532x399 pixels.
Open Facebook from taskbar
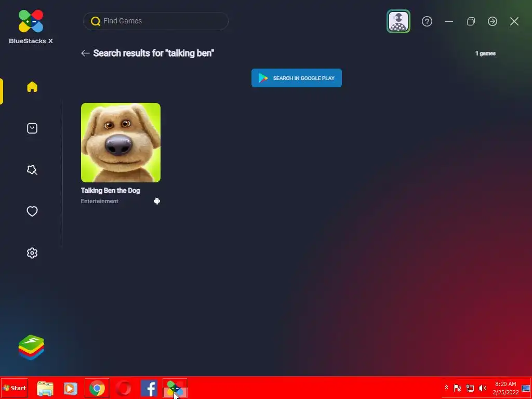(149, 389)
